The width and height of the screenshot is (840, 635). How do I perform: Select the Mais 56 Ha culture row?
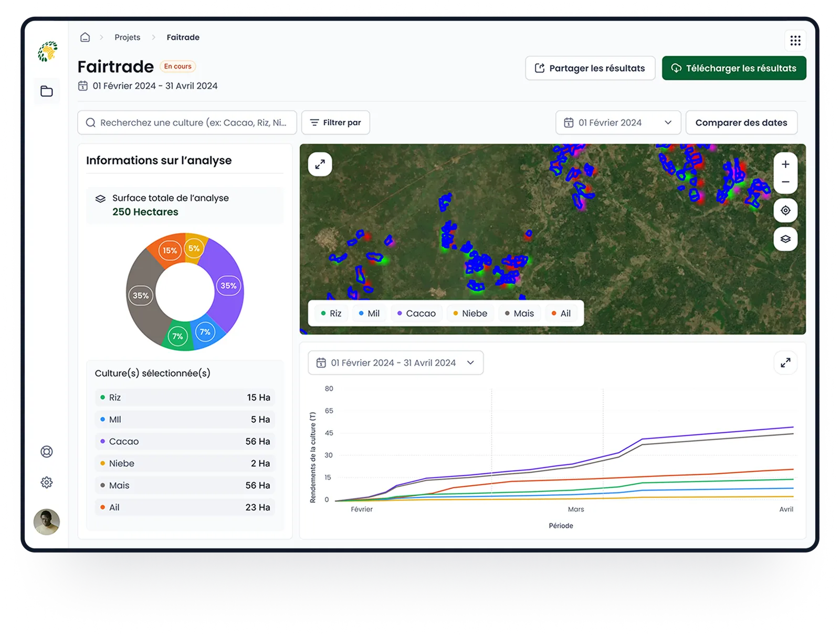coord(185,486)
